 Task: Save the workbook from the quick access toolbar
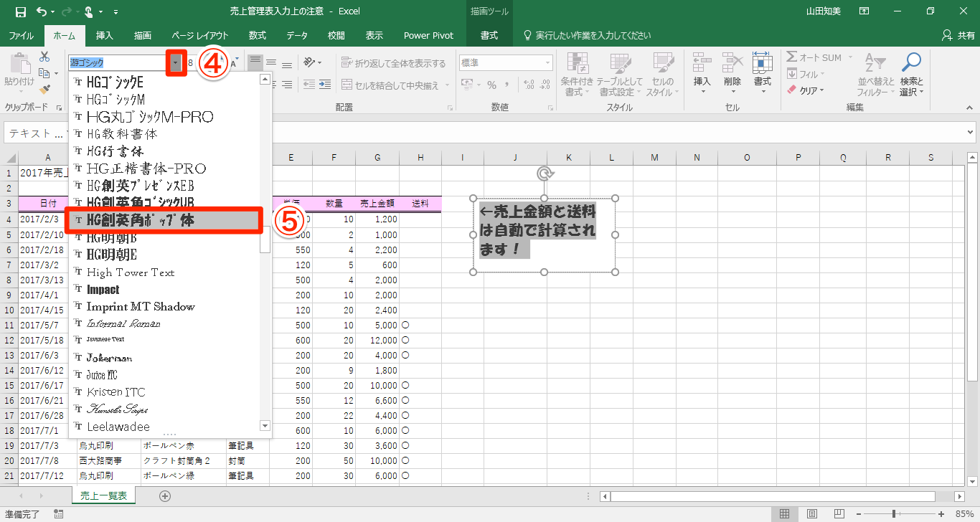coord(20,11)
